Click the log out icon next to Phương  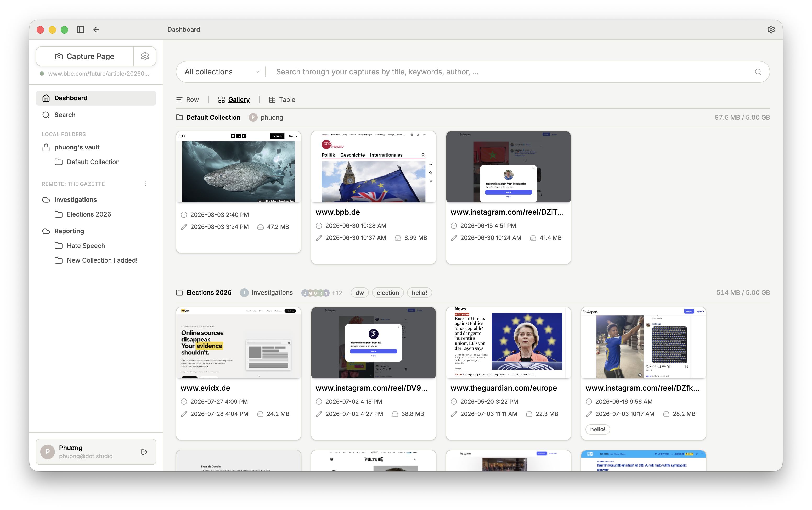click(144, 452)
